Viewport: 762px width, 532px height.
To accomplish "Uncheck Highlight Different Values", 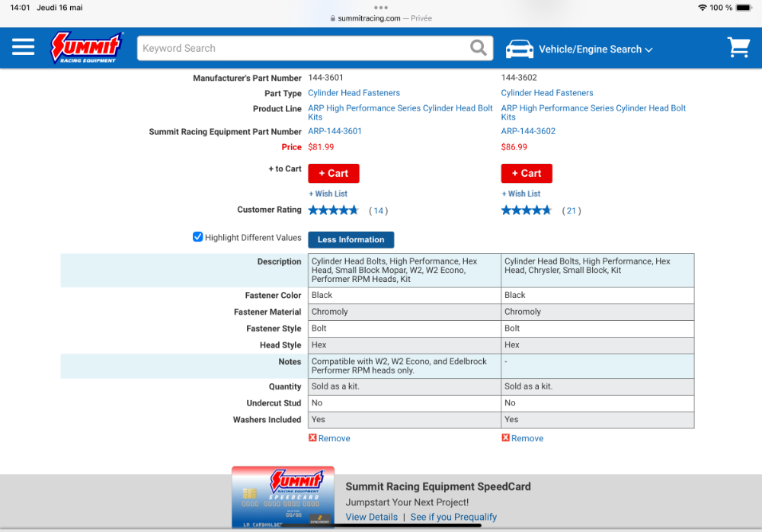I will point(197,237).
